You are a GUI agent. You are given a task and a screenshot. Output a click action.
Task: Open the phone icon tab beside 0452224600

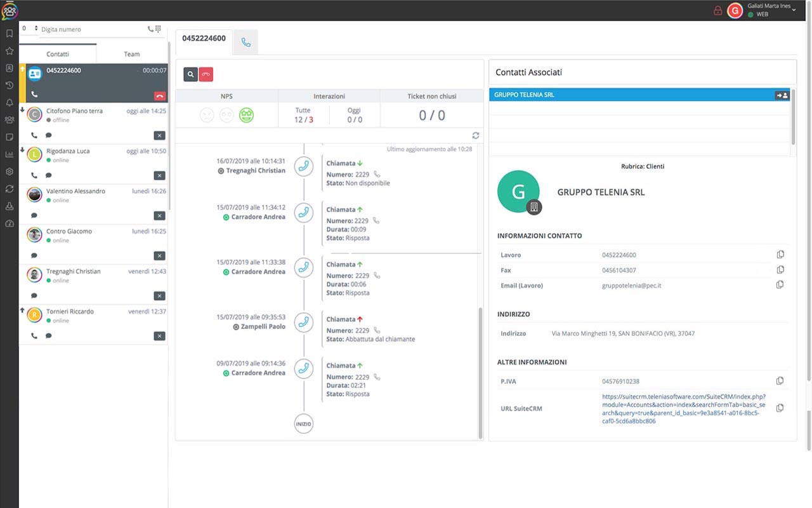point(246,42)
